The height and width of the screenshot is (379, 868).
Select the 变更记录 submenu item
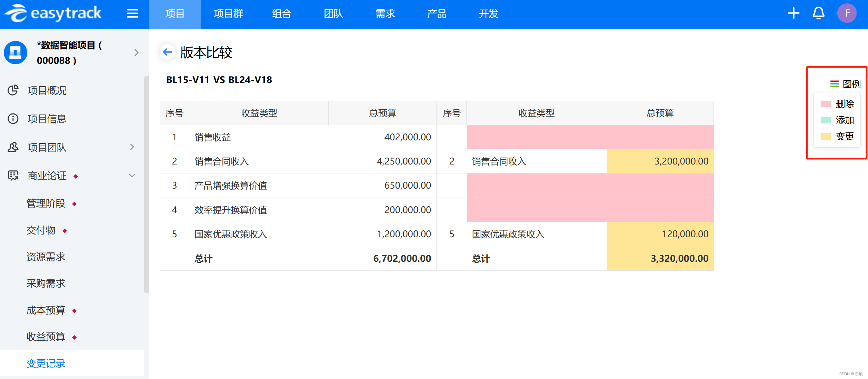pos(72,363)
